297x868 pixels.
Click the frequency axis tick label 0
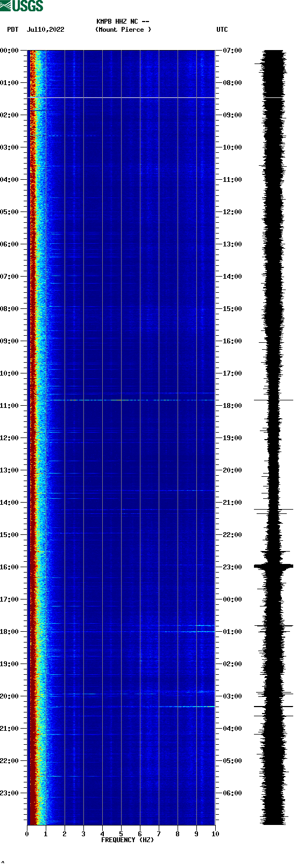(27, 834)
